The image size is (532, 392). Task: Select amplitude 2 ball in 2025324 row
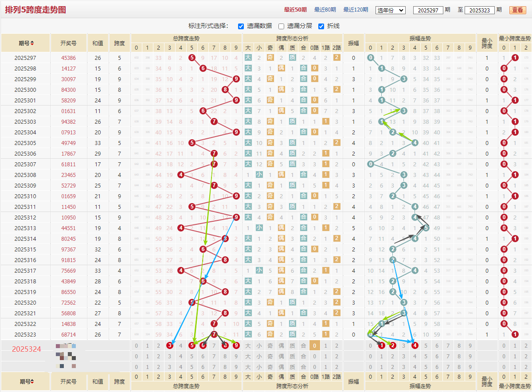pos(392,345)
